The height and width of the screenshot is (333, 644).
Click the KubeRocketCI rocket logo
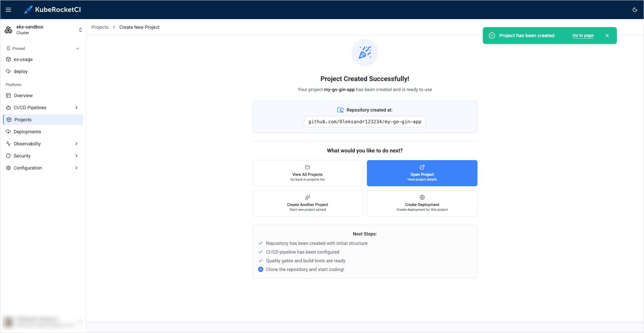[x=28, y=9]
